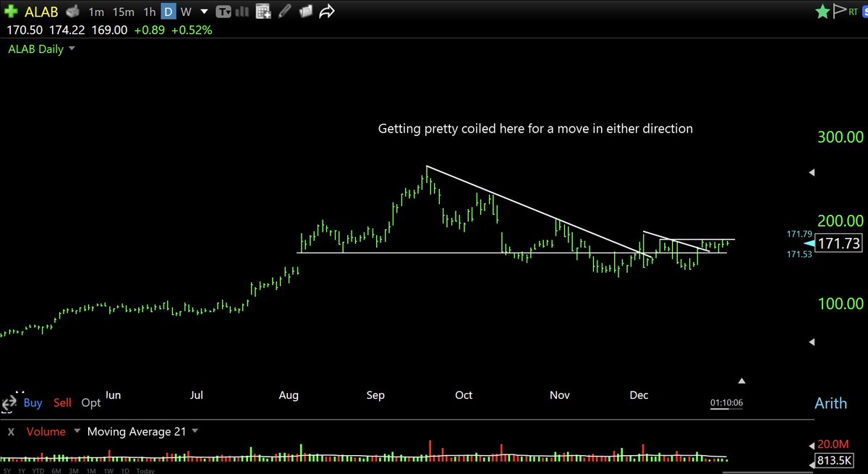Screen dimensions: 868x474
Task: Click the Sep label on time axis
Action: pyautogui.click(x=375, y=395)
